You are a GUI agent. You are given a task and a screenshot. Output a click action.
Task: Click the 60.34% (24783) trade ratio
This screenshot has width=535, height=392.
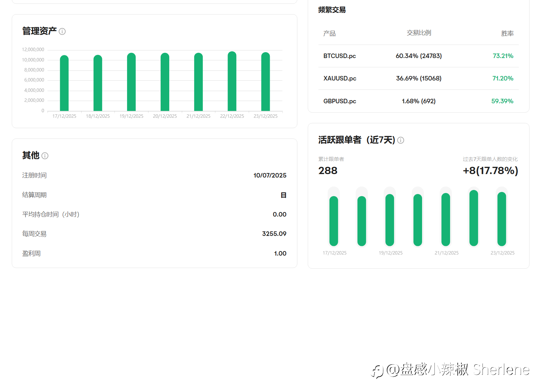click(419, 56)
